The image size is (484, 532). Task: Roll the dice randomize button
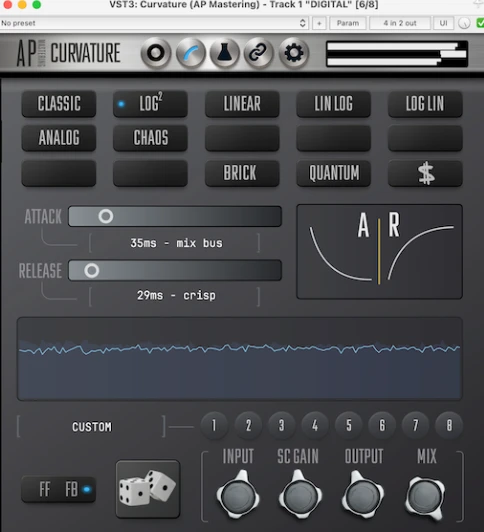tap(148, 489)
